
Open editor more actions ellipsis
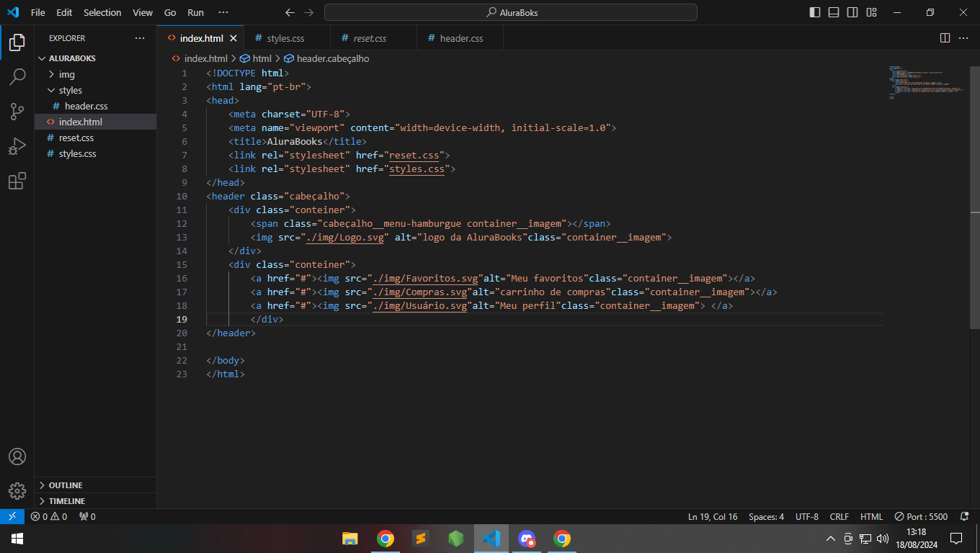[x=963, y=38]
